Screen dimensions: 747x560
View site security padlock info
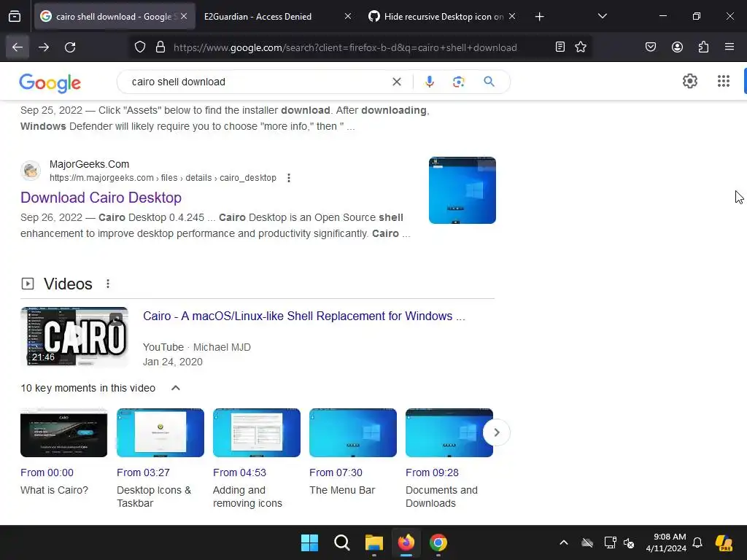[x=160, y=47]
